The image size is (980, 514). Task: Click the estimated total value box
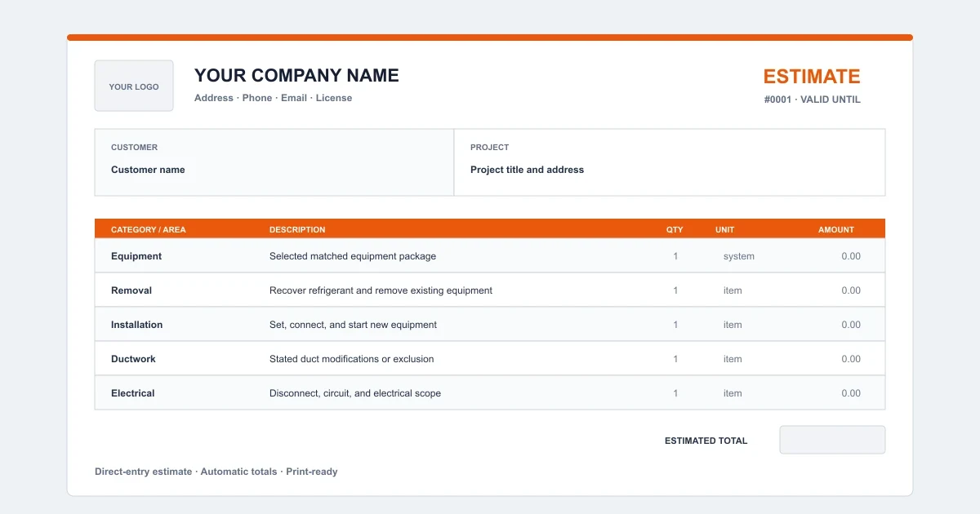tap(832, 440)
